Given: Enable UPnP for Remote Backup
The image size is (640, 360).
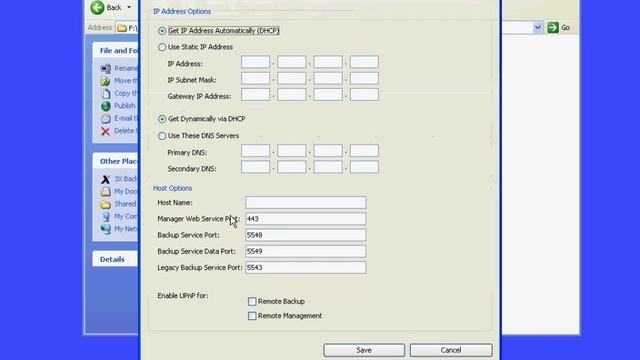Looking at the screenshot, I should click(252, 302).
